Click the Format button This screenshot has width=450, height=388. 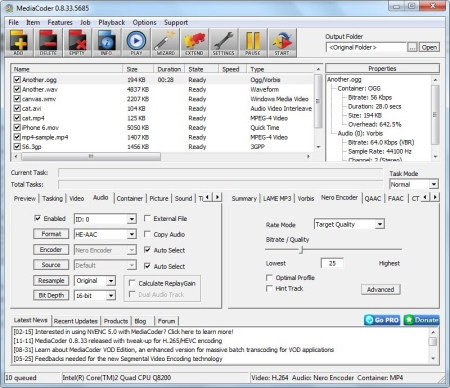pos(51,234)
